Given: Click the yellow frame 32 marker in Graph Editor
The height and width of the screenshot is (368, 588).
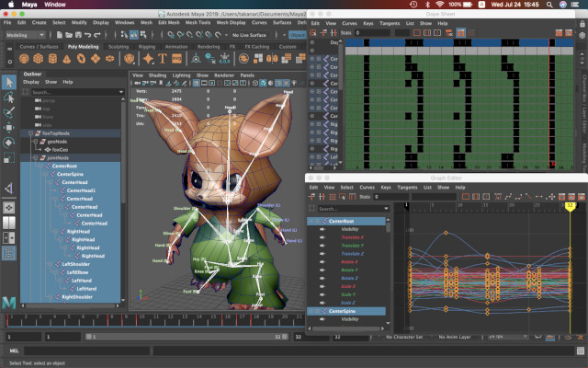Looking at the screenshot, I should 570,206.
